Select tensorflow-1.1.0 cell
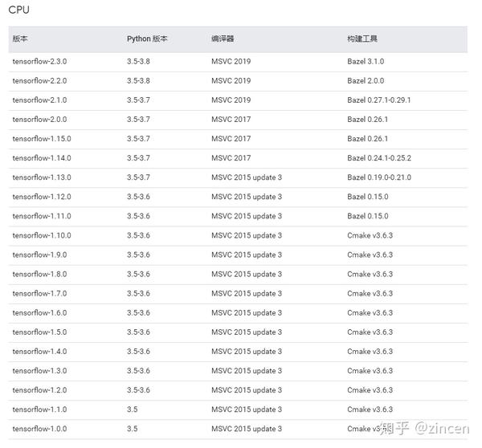The image size is (482, 448). click(39, 410)
